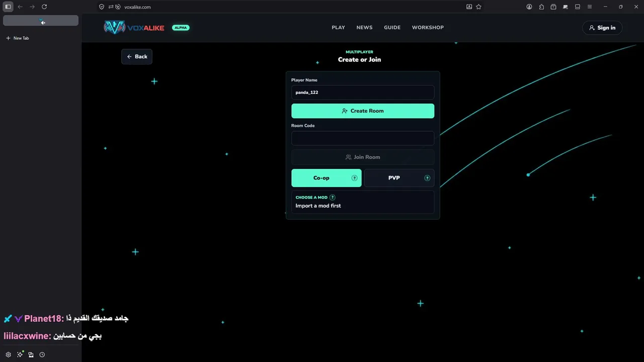Viewport: 644px width, 362px height.
Task: Open the GUIDE menu item
Action: 392,28
